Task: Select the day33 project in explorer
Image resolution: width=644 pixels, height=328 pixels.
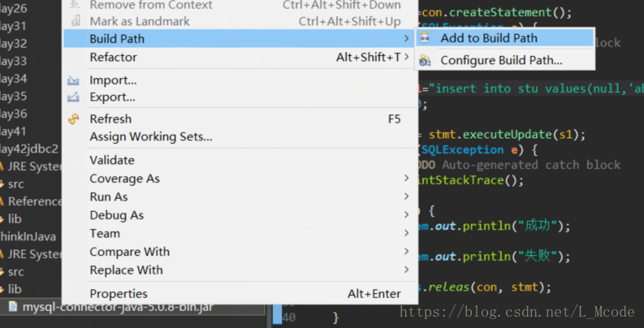Action: (x=14, y=61)
